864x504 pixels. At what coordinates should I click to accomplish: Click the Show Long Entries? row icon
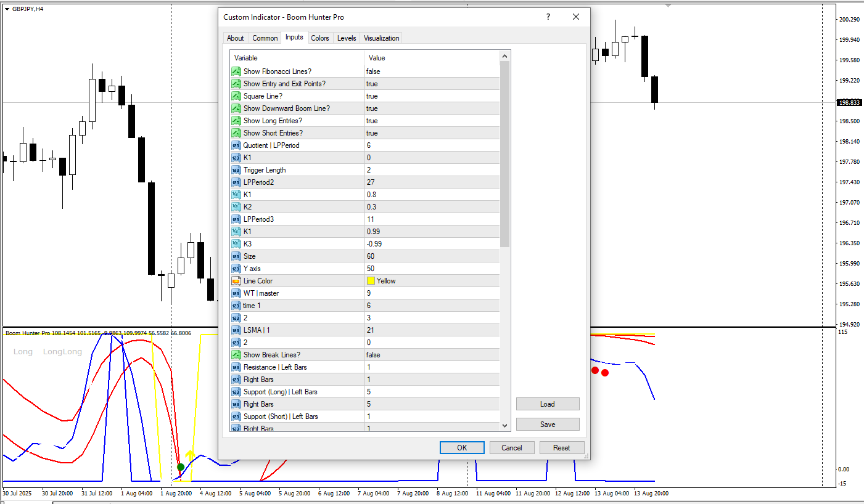click(x=236, y=121)
